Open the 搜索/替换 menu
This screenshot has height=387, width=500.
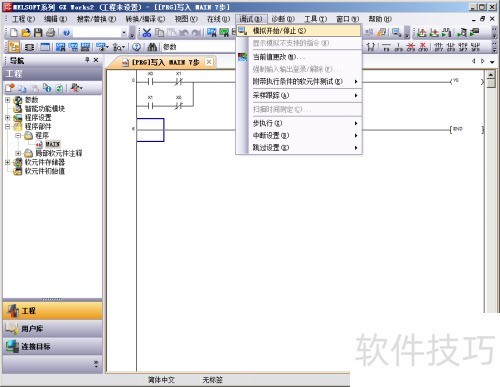96,19
